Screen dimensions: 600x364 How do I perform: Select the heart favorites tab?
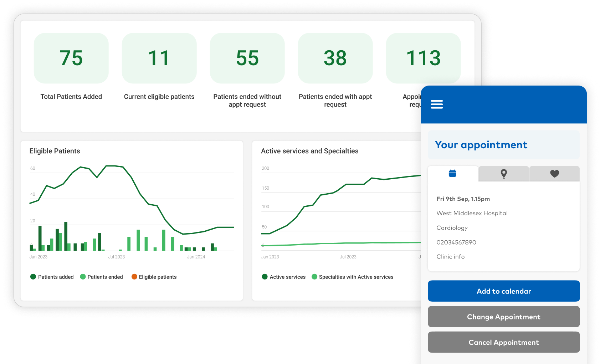tap(554, 174)
